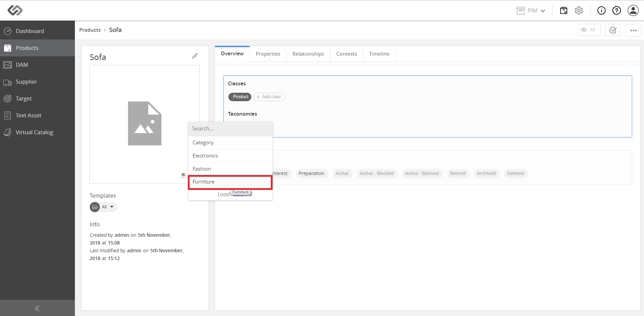Viewport: 644px width, 316px height.
Task: Select Fashion in the taxonomy list
Action: click(230, 169)
